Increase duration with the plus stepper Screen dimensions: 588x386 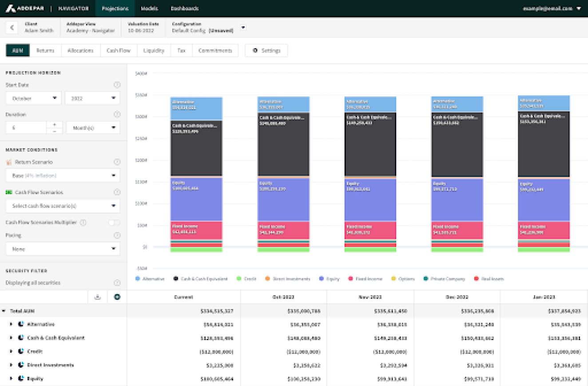pos(54,125)
